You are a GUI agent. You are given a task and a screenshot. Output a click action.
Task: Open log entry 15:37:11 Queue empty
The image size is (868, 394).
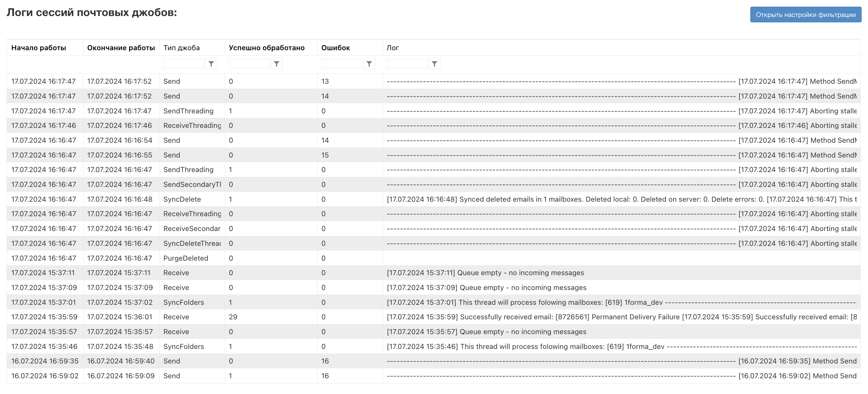486,273
